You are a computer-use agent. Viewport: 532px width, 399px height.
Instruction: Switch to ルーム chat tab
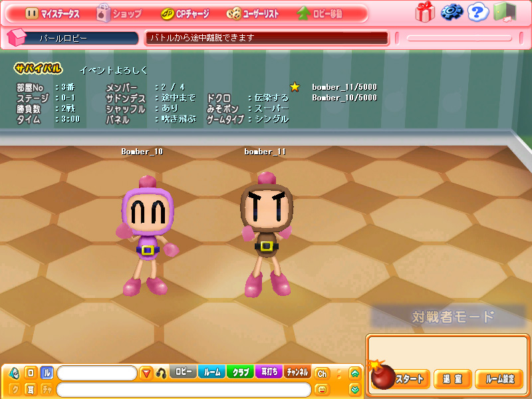(x=212, y=372)
